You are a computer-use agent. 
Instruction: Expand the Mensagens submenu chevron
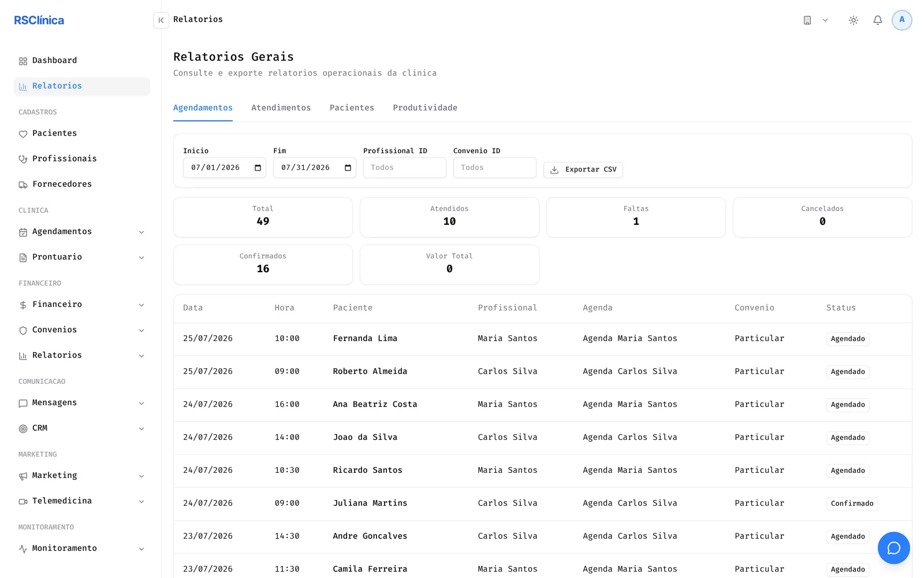tap(141, 403)
